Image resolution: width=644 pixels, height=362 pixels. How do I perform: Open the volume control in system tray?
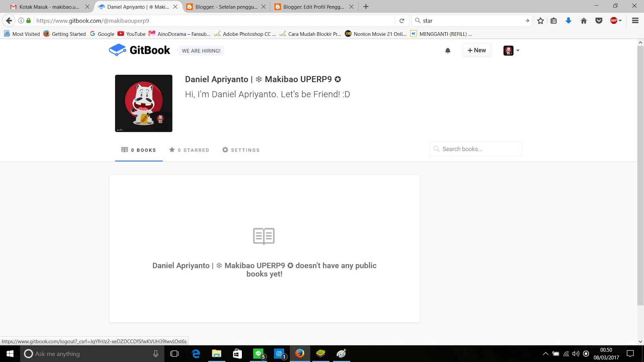point(576,354)
